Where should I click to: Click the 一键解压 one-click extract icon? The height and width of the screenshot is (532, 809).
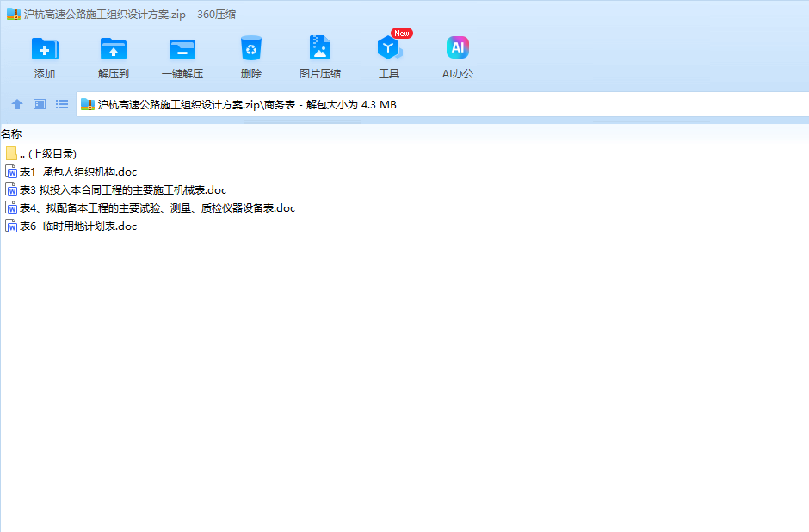click(182, 50)
